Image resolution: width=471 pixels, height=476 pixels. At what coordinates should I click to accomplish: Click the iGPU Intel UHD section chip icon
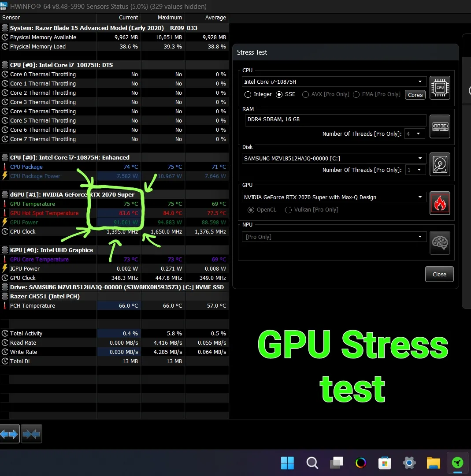(4, 250)
